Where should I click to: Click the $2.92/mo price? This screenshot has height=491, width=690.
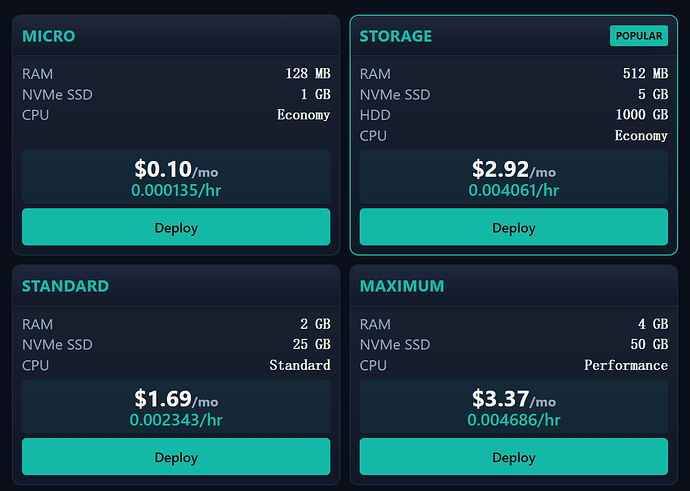(x=514, y=169)
